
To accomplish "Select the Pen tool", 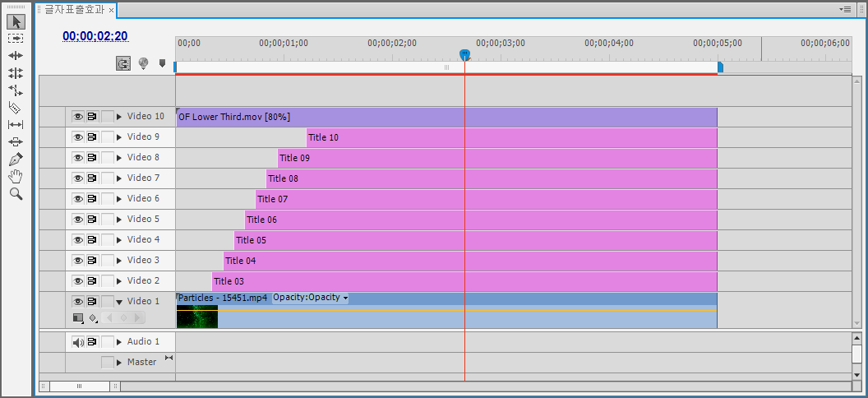I will tap(16, 160).
